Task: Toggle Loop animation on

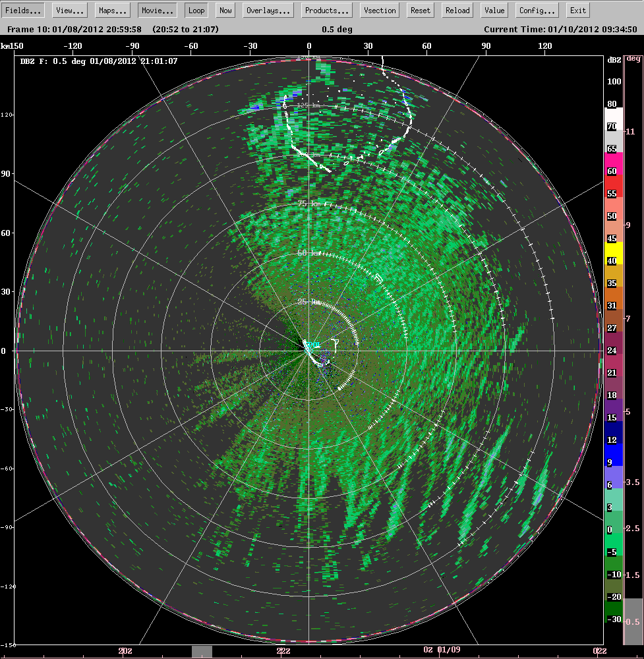Action: [196, 10]
